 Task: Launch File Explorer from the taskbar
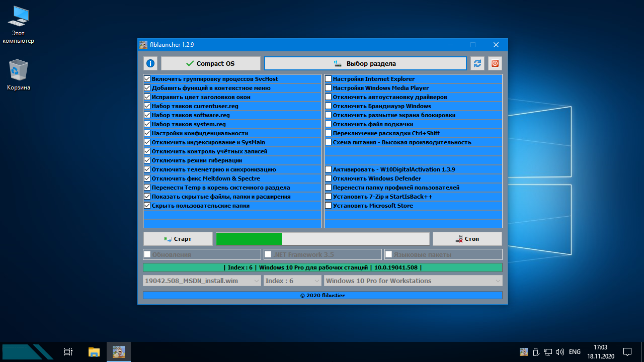(94, 352)
